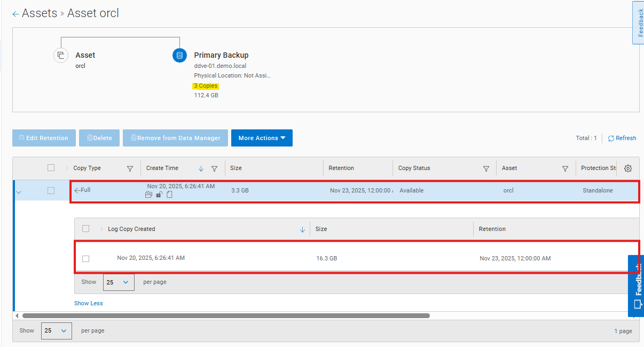
Task: Sort by Create Time arrow
Action: coord(201,168)
